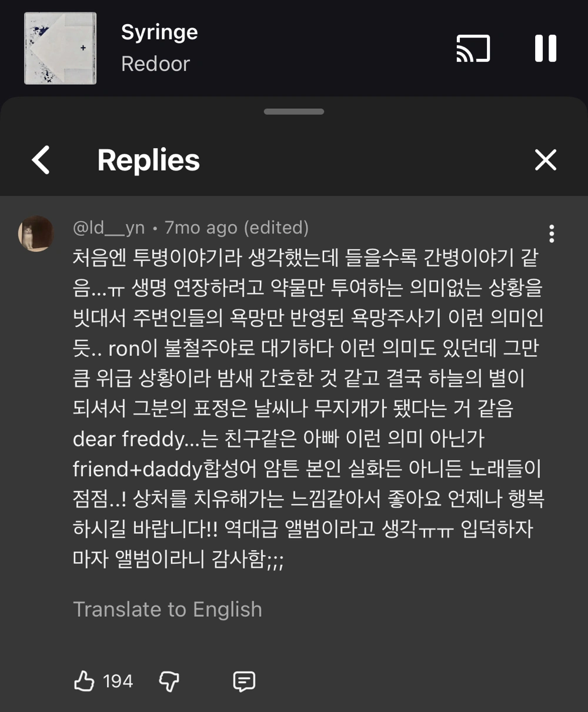Screen dimensions: 588x712
Task: Tap the Replies header title
Action: coord(148,160)
